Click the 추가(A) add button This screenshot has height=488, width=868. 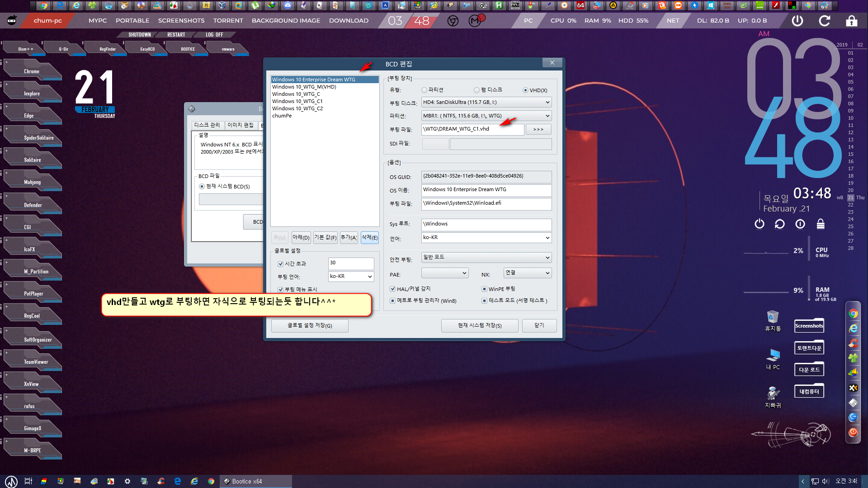[x=349, y=237]
